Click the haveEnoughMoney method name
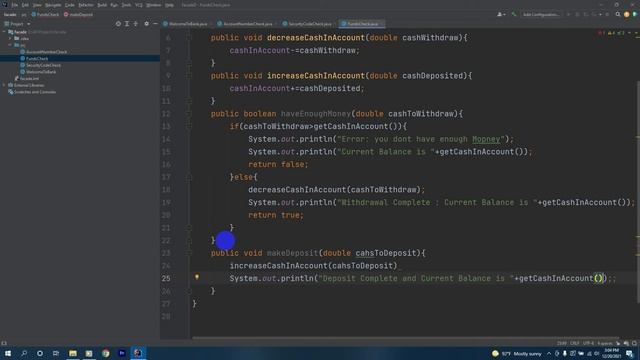This screenshot has height=360, width=640. (316, 114)
